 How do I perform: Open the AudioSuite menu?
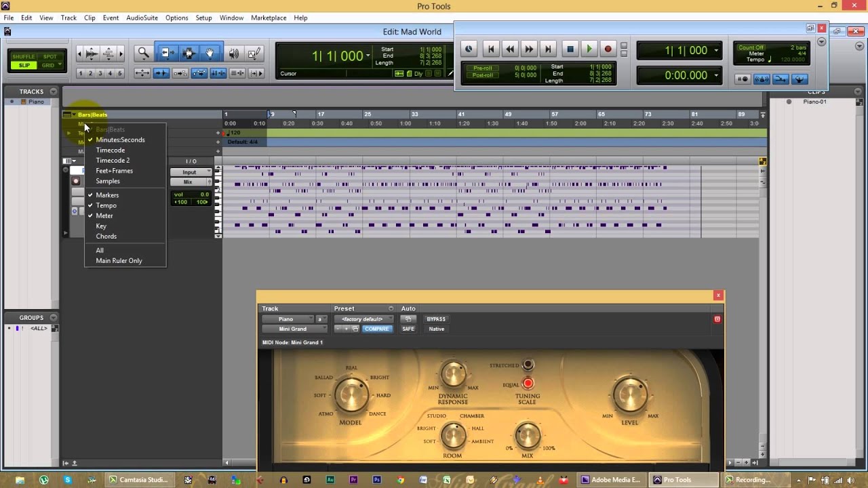coord(142,18)
